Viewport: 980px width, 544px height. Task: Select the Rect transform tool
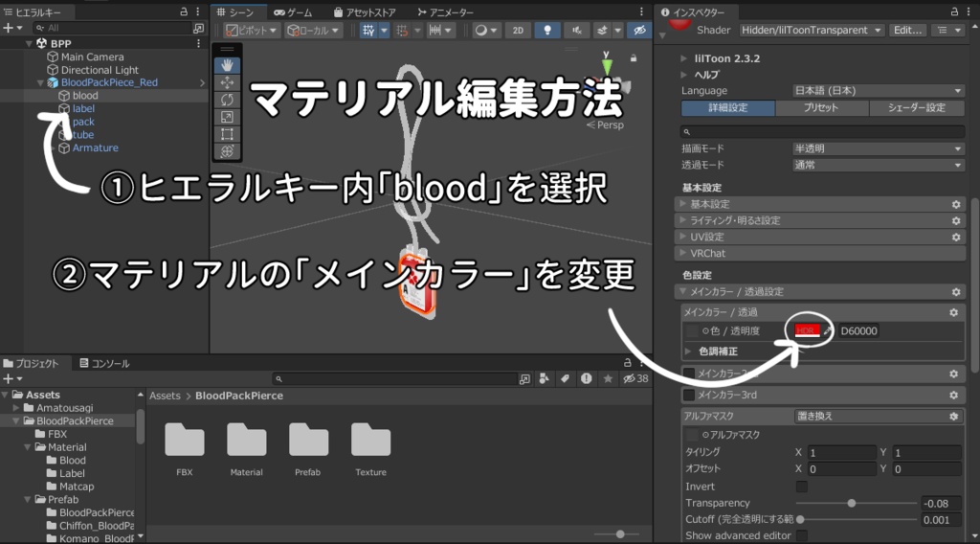coord(227,134)
